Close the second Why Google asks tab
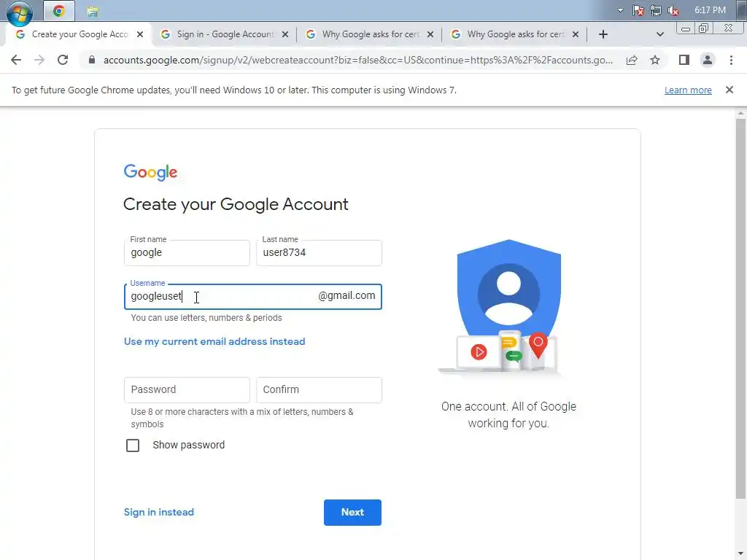747x560 pixels. (576, 34)
